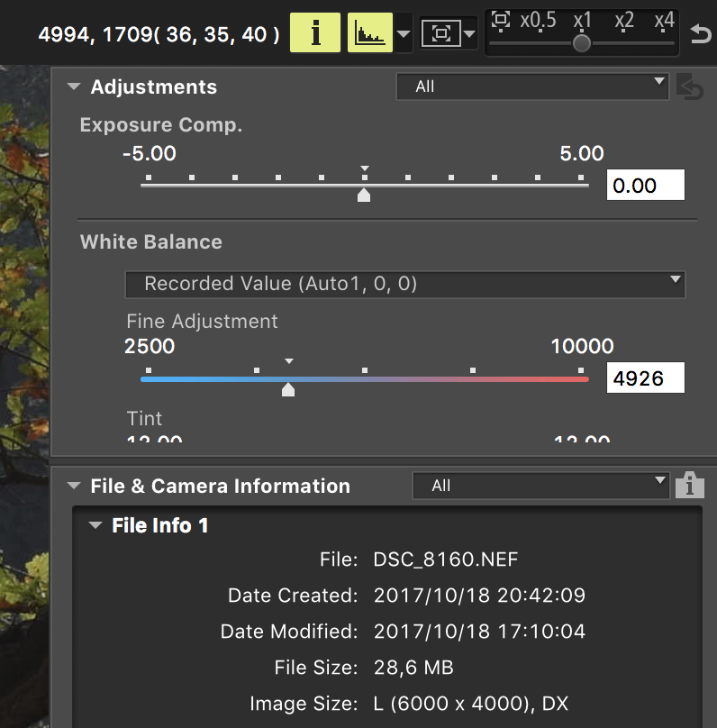The image size is (717, 728).
Task: Click the Exposure Comp. value field
Action: coord(645,186)
